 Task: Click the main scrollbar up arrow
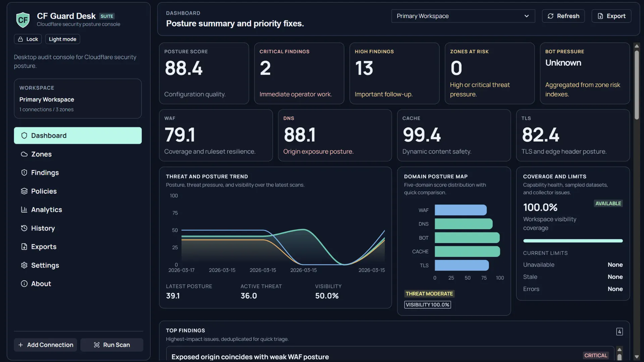pos(636,46)
